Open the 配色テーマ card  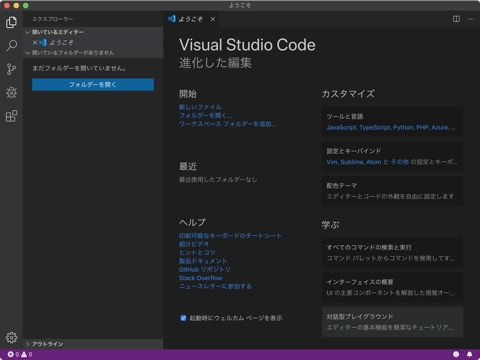[392, 191]
